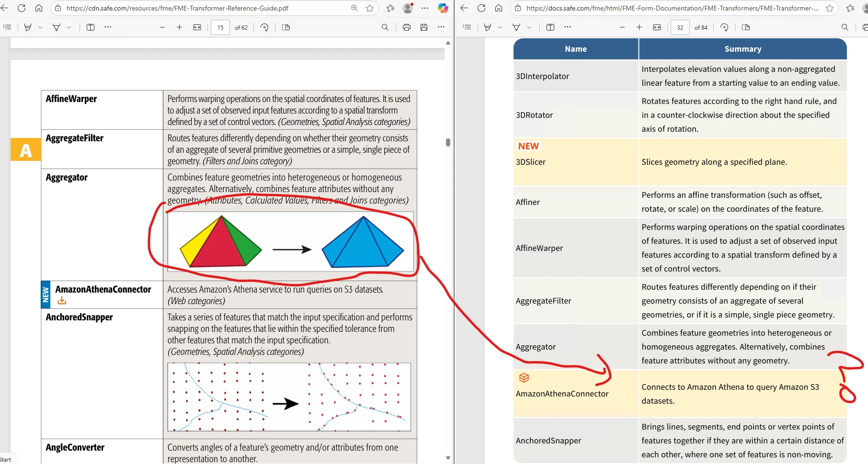Viewport: 868px width, 464px height.
Task: Show table of contents in right PDF
Action: pyautogui.click(x=467, y=27)
